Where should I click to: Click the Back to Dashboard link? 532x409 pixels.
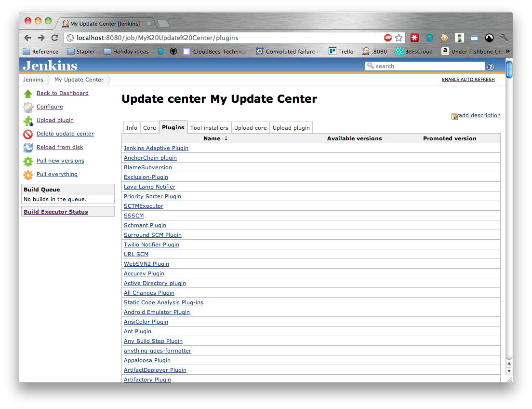tap(63, 93)
